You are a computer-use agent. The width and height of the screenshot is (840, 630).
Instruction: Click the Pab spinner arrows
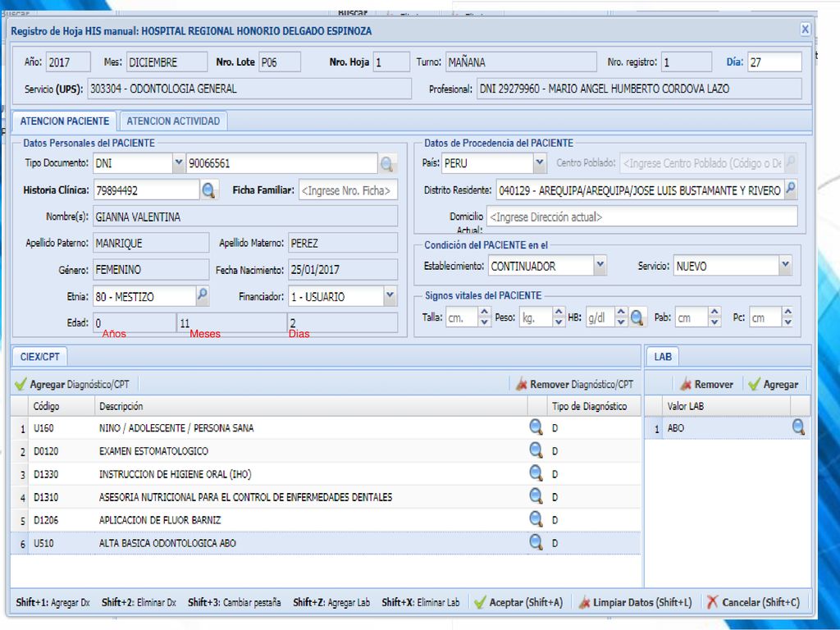(x=714, y=317)
